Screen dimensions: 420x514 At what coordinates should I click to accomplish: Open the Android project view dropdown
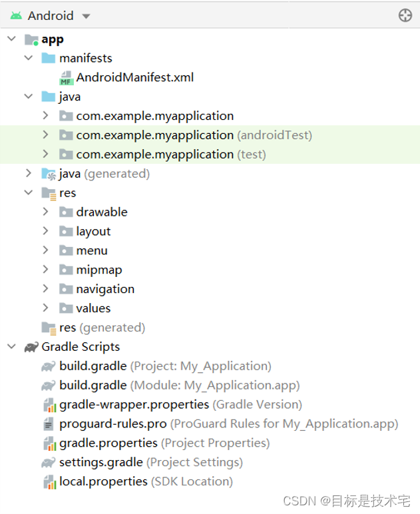click(86, 16)
